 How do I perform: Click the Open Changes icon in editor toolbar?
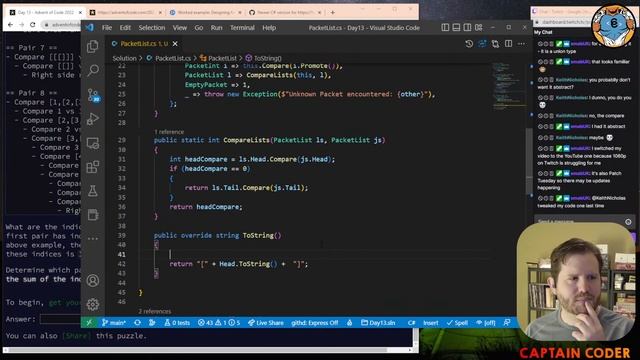[x=495, y=43]
